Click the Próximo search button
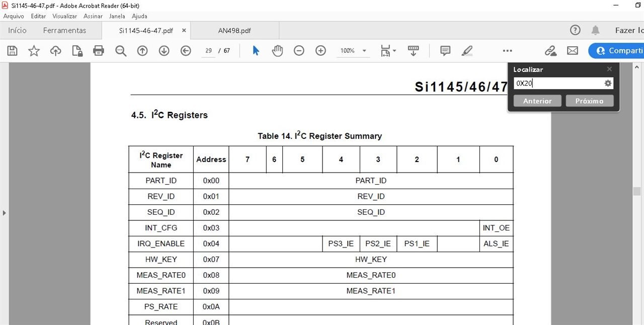The height and width of the screenshot is (325, 644). click(x=589, y=101)
